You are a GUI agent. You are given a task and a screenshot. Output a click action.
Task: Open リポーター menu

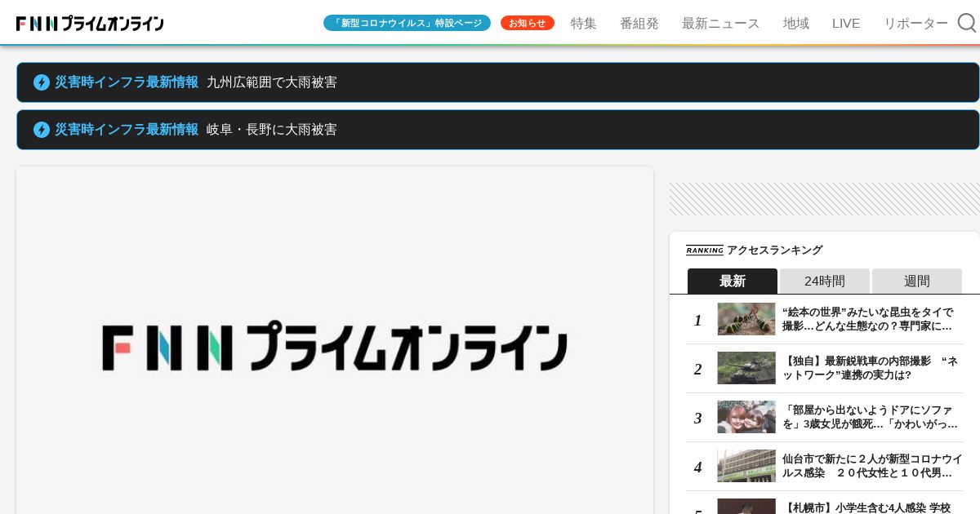pyautogui.click(x=916, y=23)
